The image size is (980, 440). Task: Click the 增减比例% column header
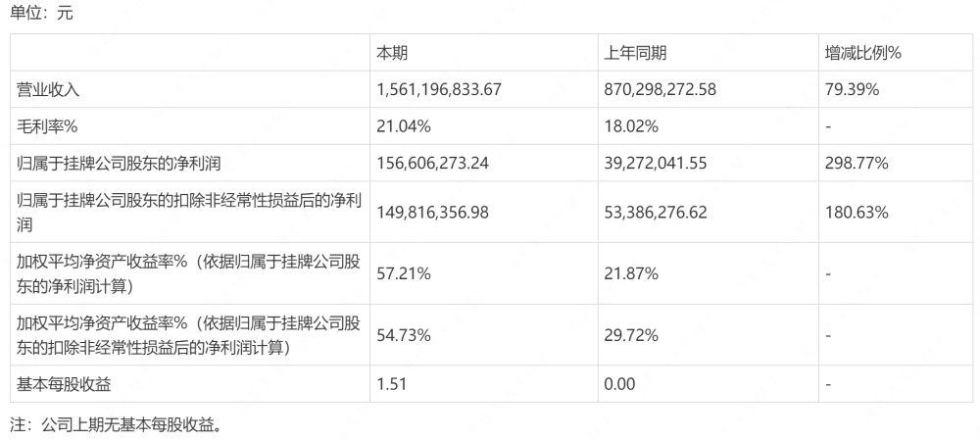(x=862, y=53)
